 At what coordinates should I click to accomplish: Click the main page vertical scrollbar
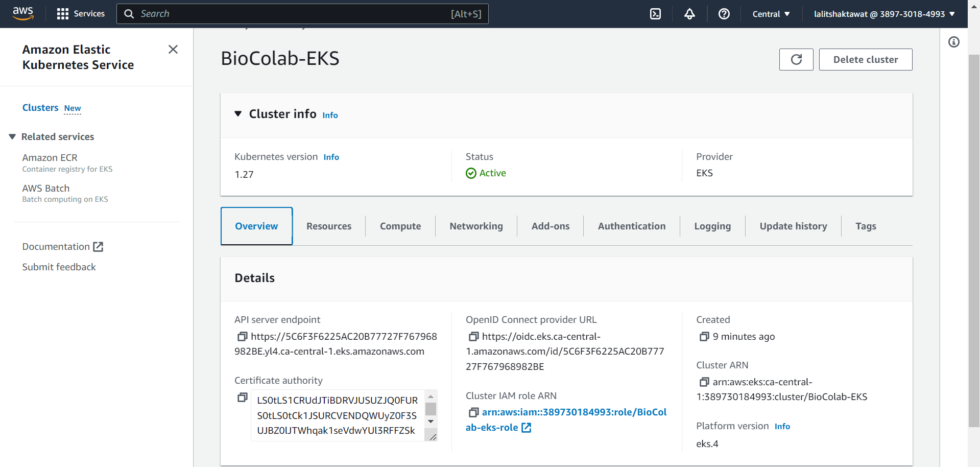974,240
